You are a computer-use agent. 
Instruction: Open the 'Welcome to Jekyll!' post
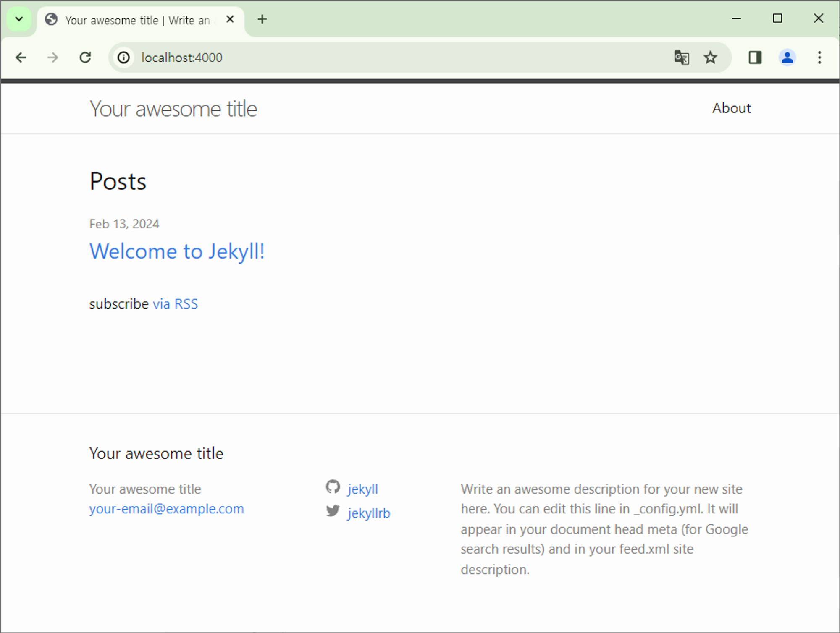(x=177, y=251)
